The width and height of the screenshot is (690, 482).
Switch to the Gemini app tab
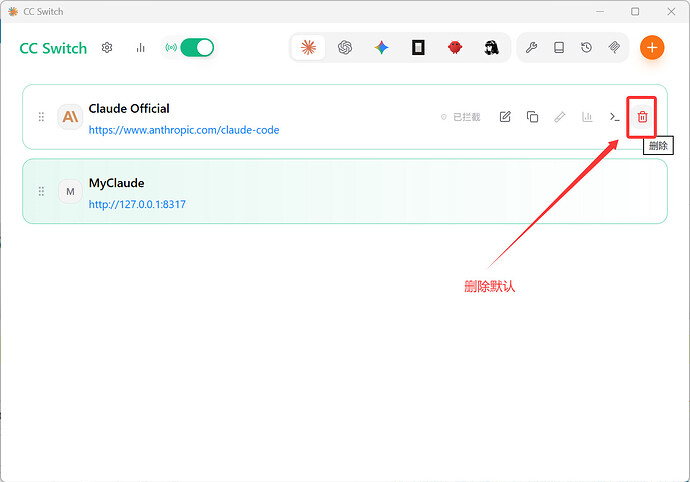(x=382, y=47)
